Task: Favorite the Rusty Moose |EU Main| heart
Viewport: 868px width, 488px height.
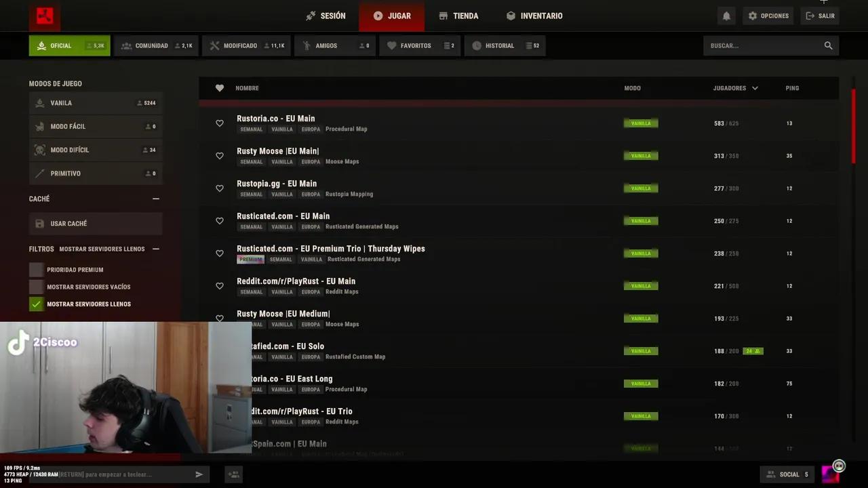Action: click(220, 156)
